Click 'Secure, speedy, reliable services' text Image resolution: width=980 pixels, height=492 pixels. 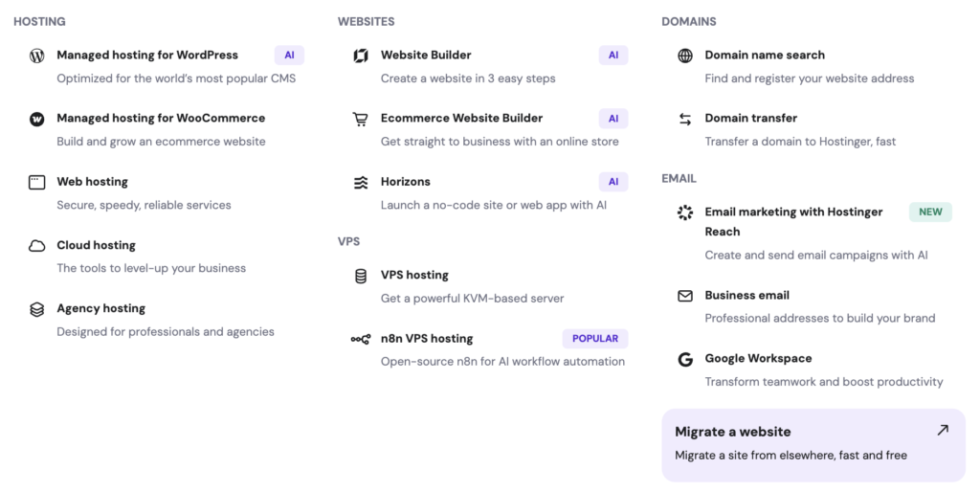[144, 205]
